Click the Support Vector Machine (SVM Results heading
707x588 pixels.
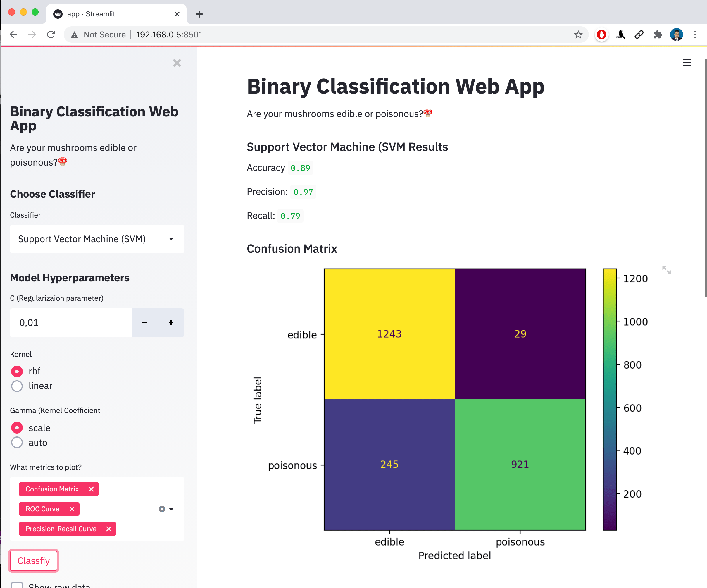point(347,147)
